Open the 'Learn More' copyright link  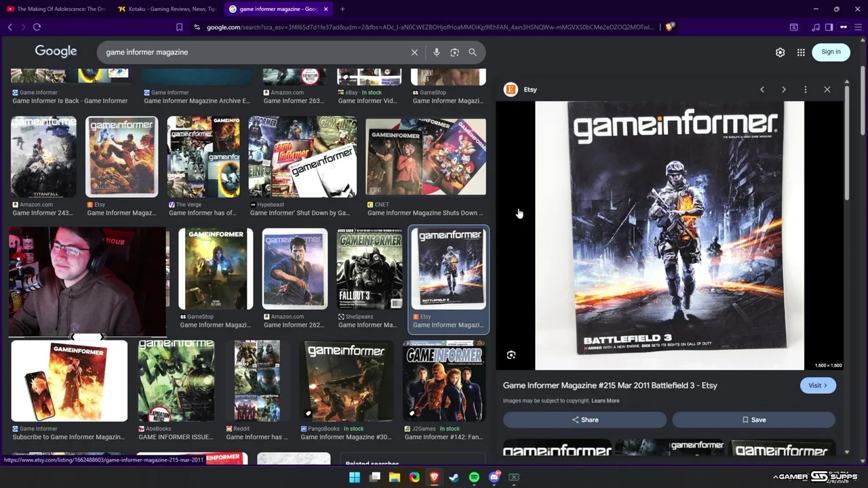pyautogui.click(x=605, y=401)
